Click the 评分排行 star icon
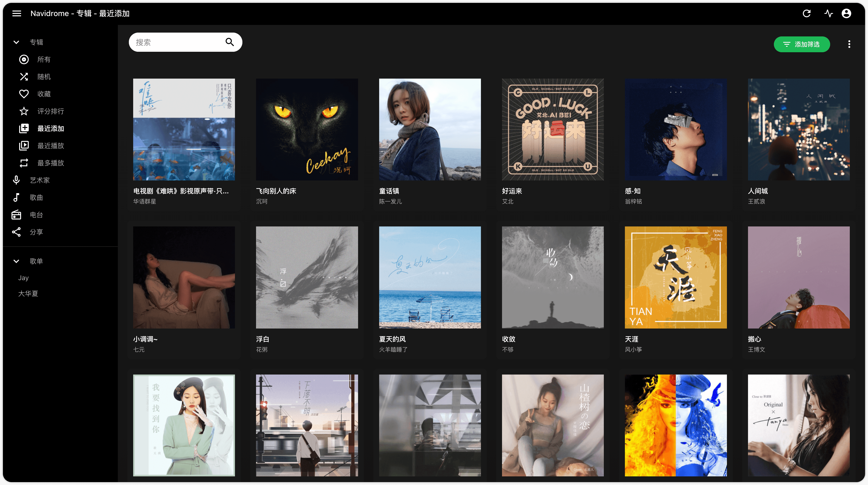Image resolution: width=868 pixels, height=485 pixels. (x=24, y=111)
